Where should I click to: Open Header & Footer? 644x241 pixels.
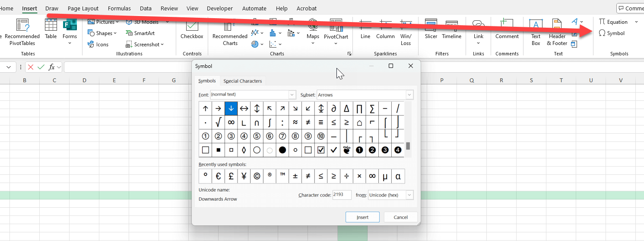click(557, 32)
